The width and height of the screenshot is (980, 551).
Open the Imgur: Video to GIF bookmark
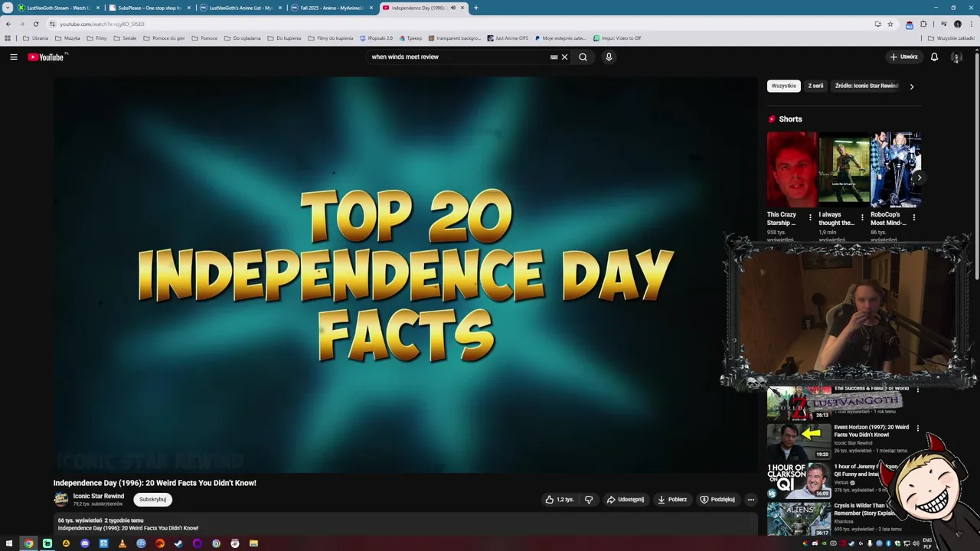(617, 37)
